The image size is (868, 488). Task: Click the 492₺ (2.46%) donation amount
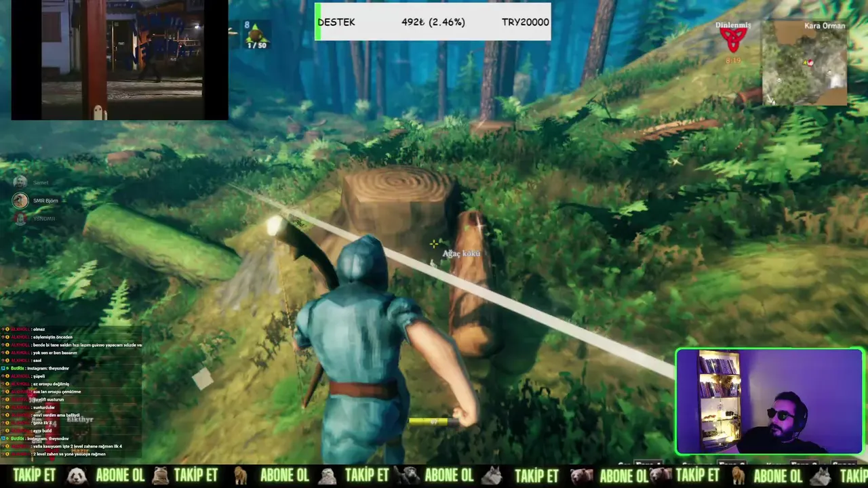[433, 22]
